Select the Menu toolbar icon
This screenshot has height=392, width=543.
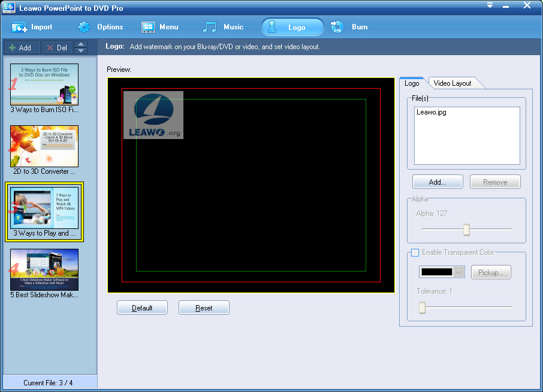point(148,27)
